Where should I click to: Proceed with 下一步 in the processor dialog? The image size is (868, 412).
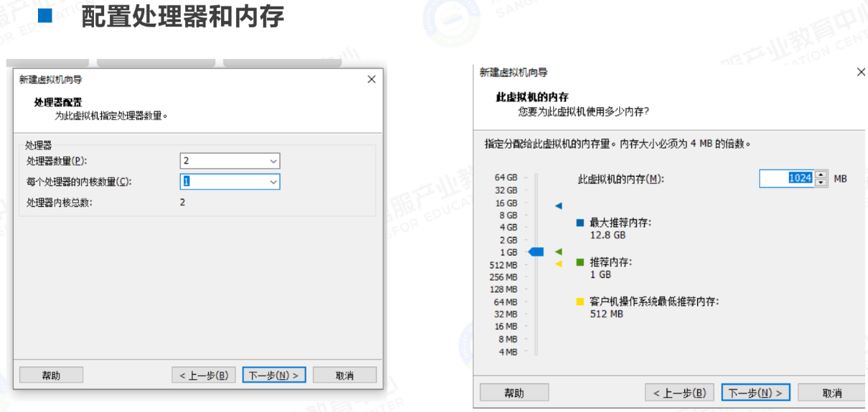coord(274,375)
